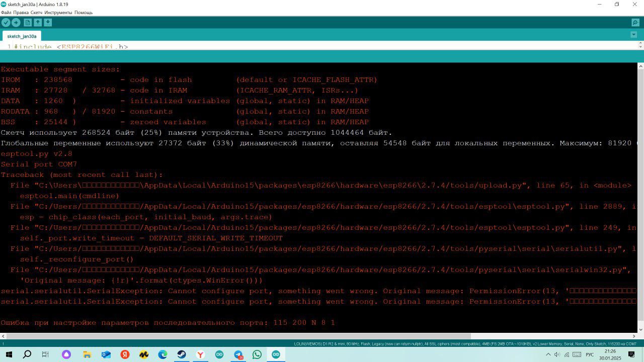Image resolution: width=644 pixels, height=362 pixels.
Task: Click the IROM : 238568 row
Action: point(189,80)
